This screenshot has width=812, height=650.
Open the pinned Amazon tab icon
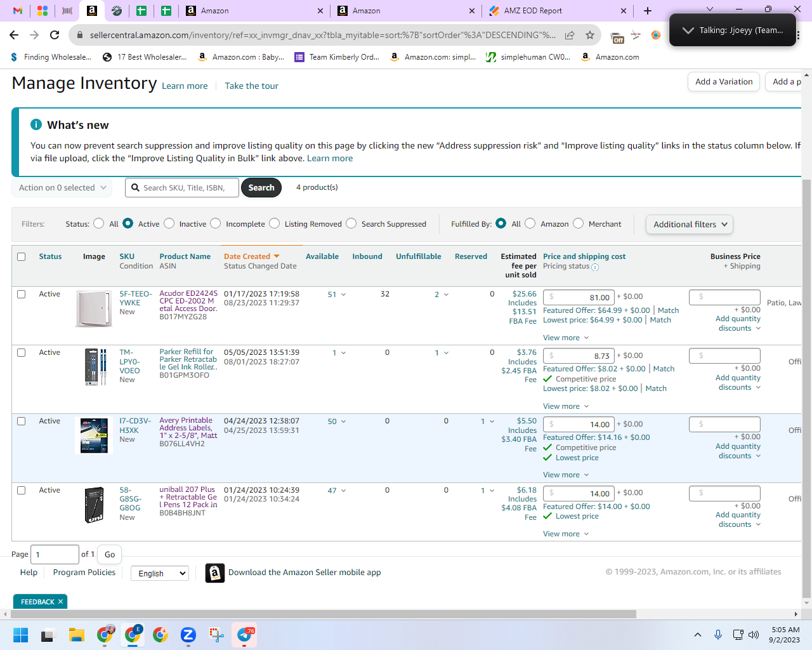click(92, 11)
